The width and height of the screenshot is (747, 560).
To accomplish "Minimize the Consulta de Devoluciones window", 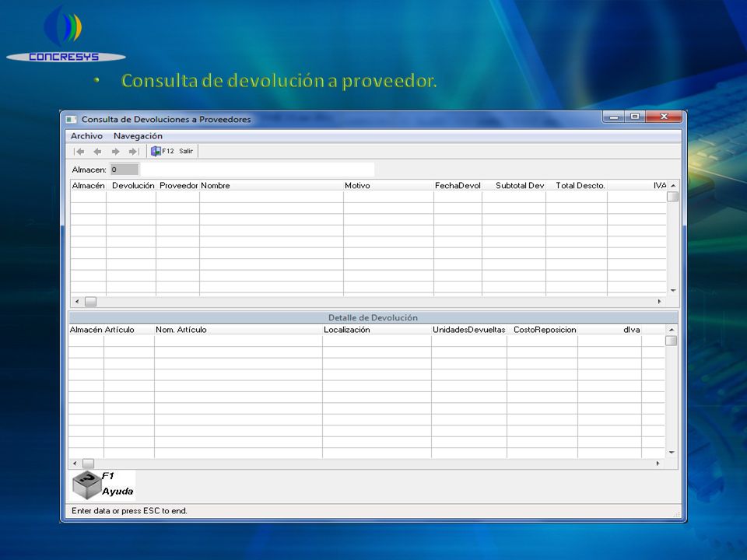I will click(x=614, y=117).
